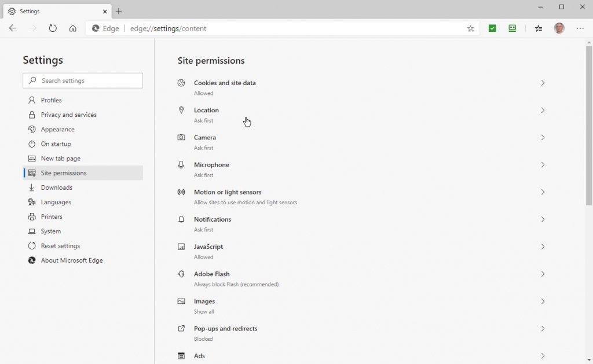Open the Appearance settings section

tap(57, 129)
